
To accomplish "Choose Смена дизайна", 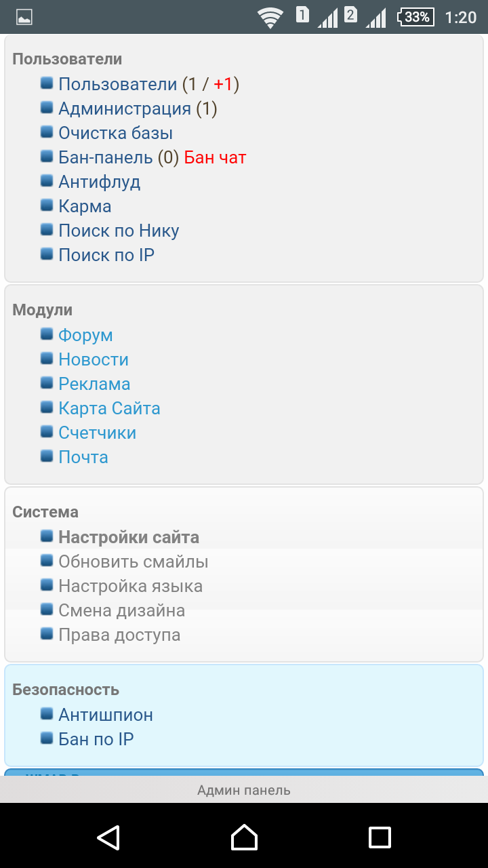I will [121, 610].
